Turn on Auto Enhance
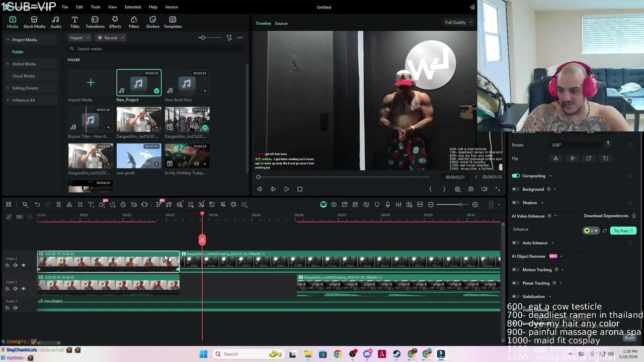 (516, 243)
